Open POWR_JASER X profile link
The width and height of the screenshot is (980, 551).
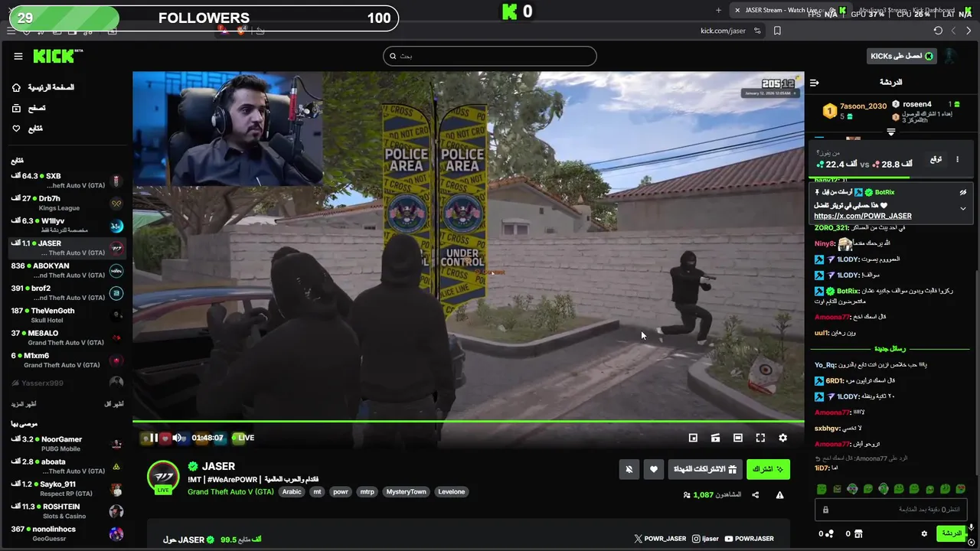click(x=660, y=539)
